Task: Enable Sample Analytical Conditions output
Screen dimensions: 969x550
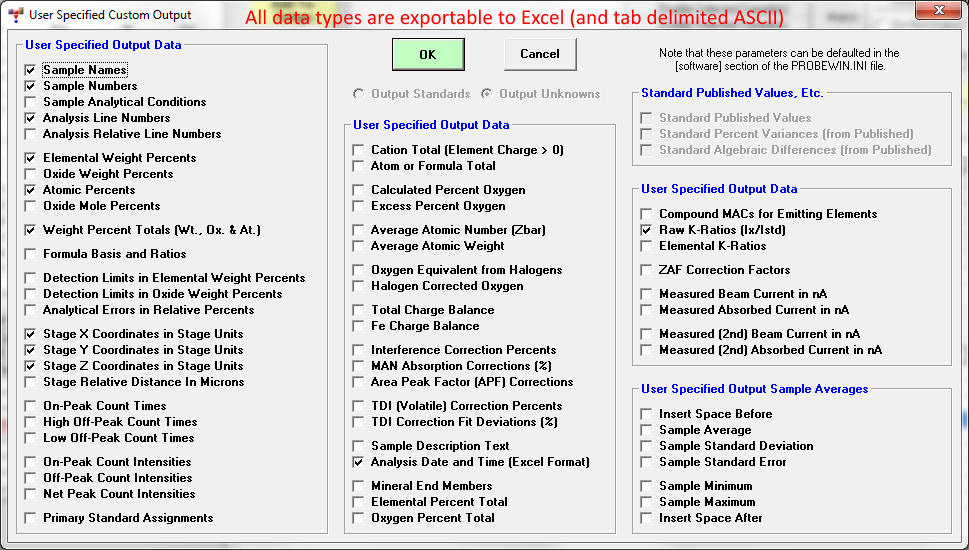Action: 31,102
